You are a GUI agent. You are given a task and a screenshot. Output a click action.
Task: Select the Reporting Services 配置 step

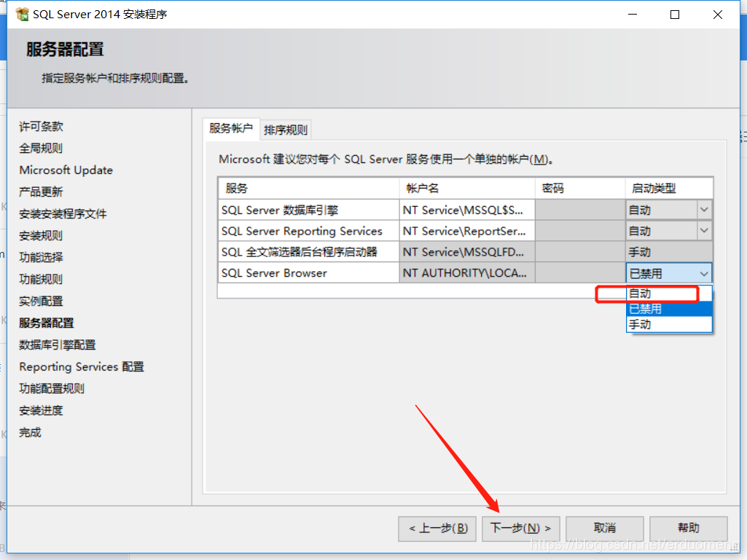[82, 367]
